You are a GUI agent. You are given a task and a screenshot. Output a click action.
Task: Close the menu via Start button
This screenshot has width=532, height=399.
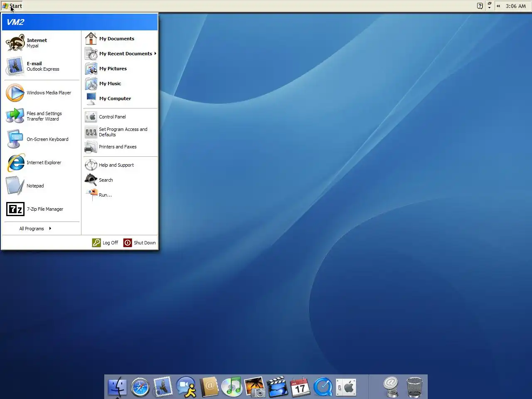coord(12,6)
